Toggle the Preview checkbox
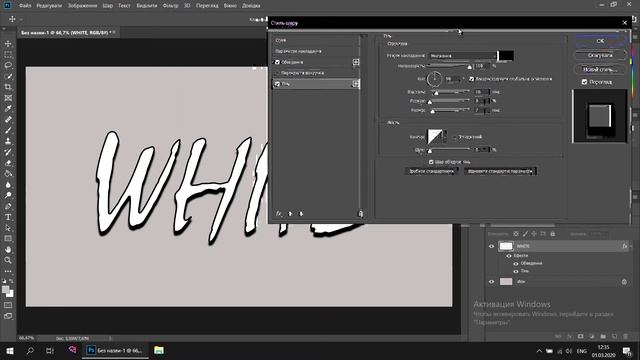The height and width of the screenshot is (360, 640). click(x=584, y=82)
